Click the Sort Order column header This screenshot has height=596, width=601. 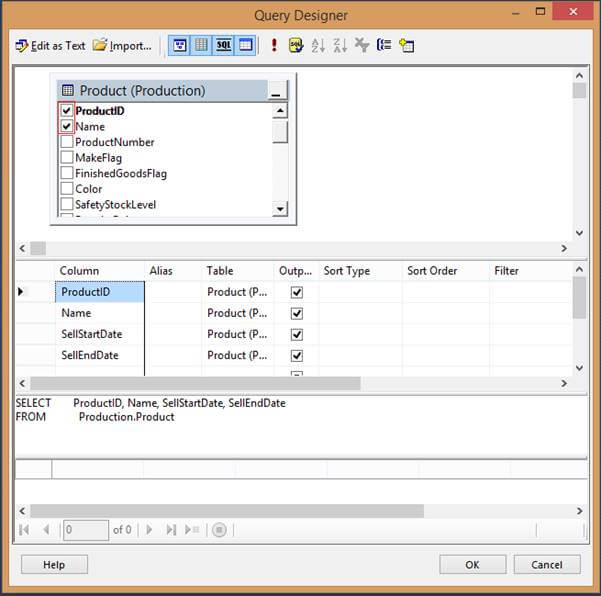pos(446,271)
